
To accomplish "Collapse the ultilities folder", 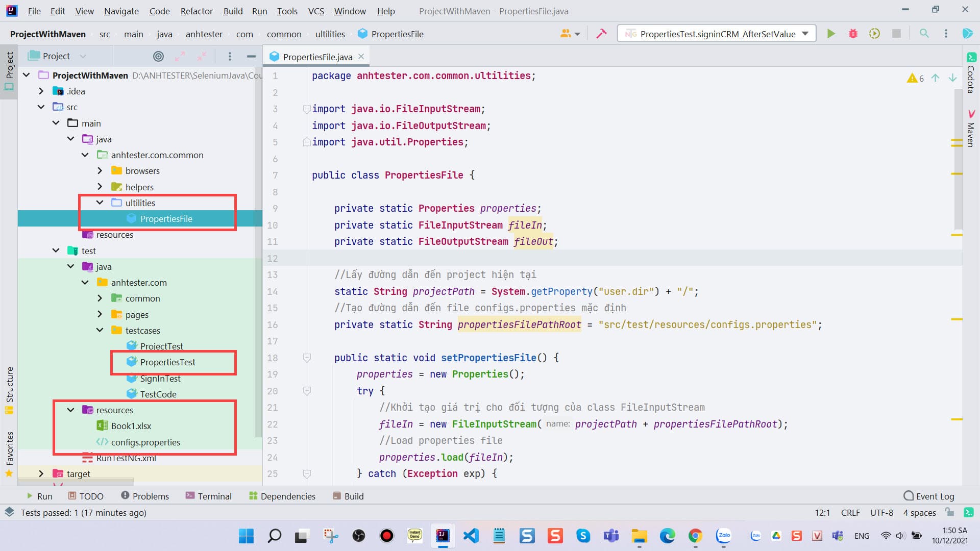I will (x=100, y=203).
